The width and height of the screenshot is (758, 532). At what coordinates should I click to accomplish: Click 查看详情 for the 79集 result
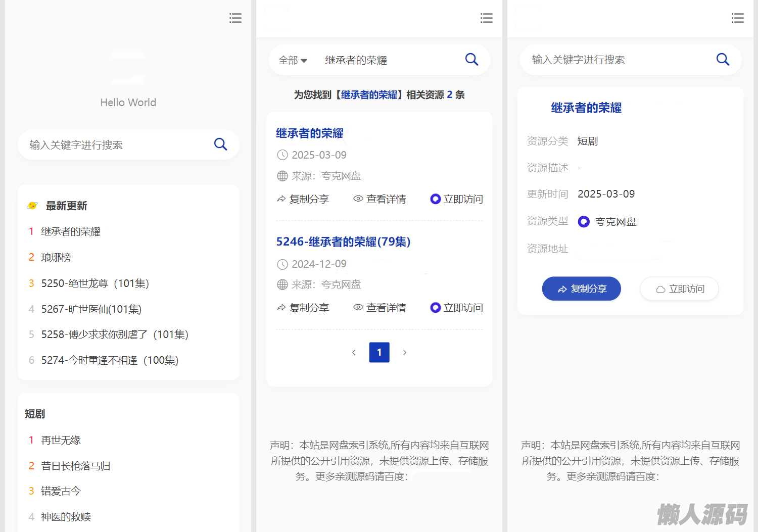pyautogui.click(x=380, y=308)
